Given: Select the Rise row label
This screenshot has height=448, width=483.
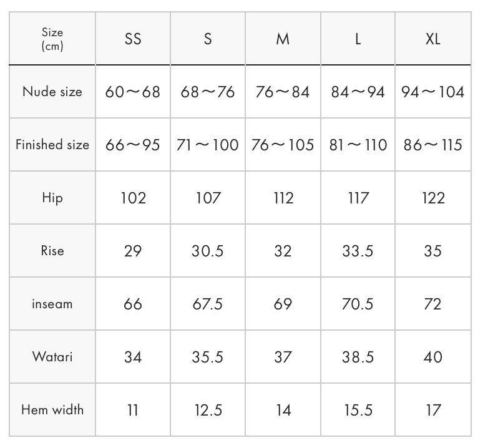Looking at the screenshot, I should point(52,251).
